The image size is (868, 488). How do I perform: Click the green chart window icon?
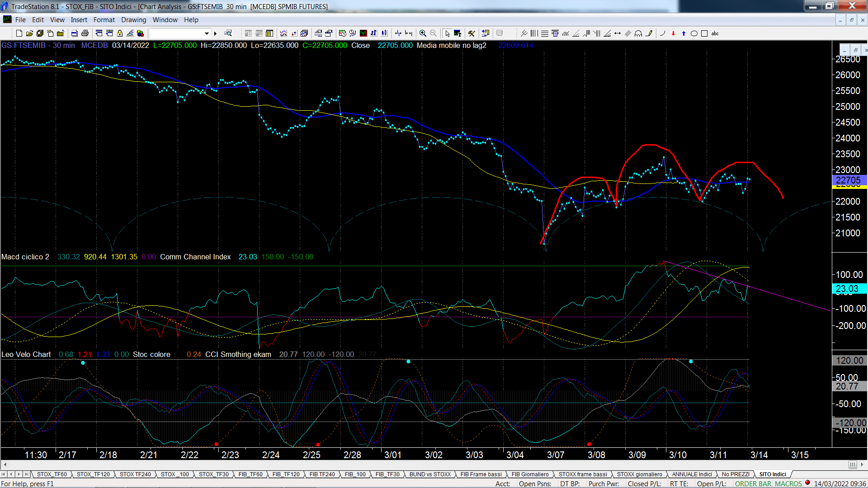pos(363,33)
